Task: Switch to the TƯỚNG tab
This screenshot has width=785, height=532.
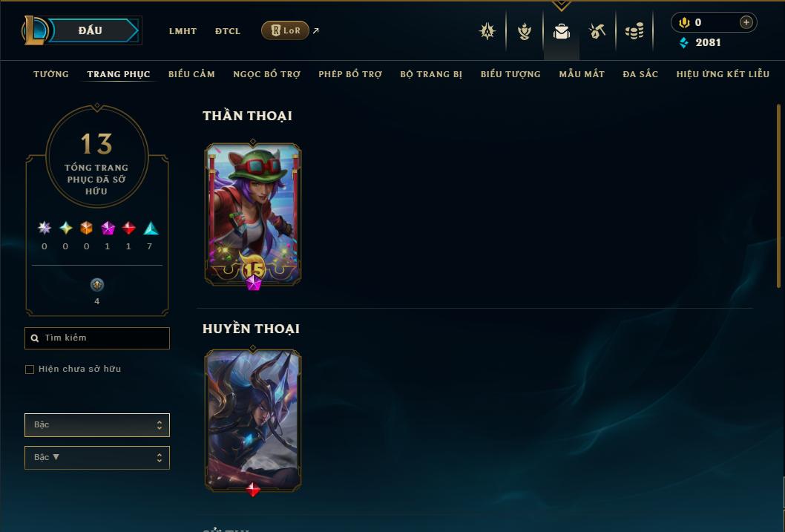Action: click(x=51, y=74)
